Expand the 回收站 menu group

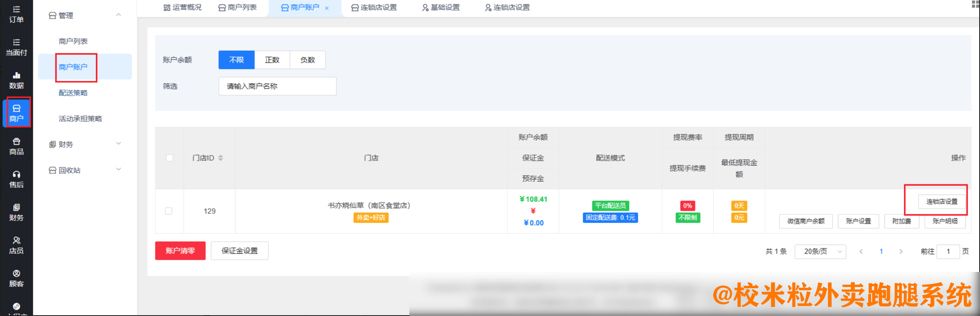pos(118,170)
